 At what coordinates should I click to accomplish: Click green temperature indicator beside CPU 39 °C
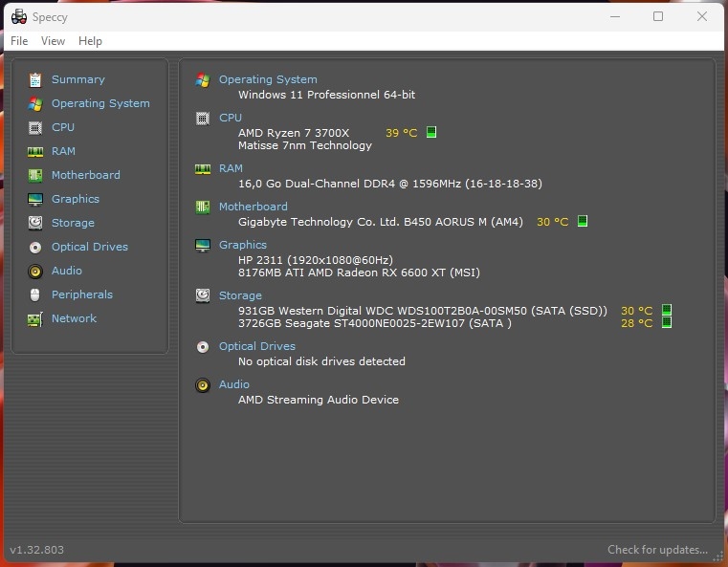[431, 132]
